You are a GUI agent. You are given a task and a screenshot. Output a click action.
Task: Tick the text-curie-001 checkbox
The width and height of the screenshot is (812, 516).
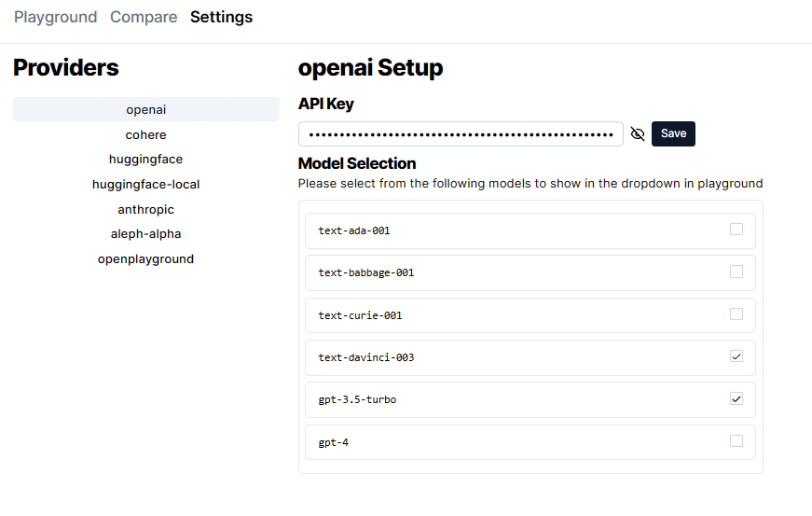[x=736, y=314]
